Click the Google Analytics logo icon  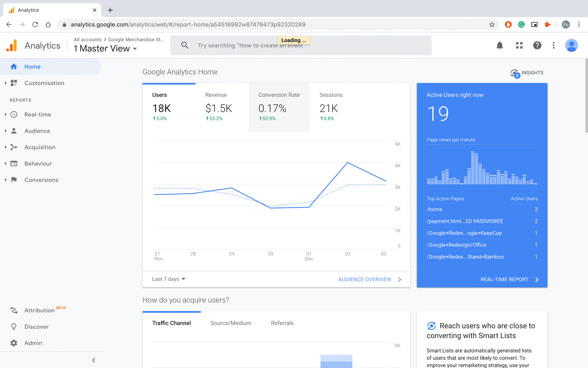[12, 45]
